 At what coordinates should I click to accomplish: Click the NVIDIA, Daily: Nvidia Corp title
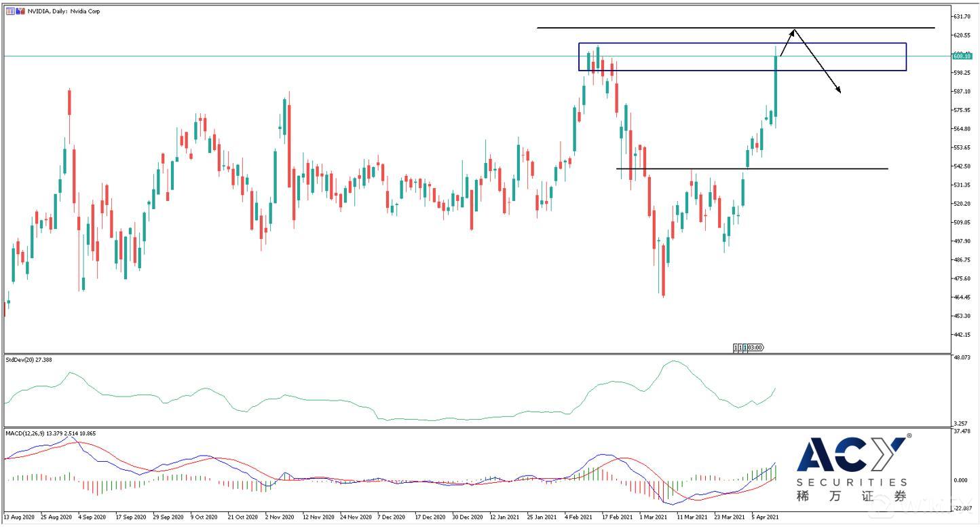coord(64,11)
